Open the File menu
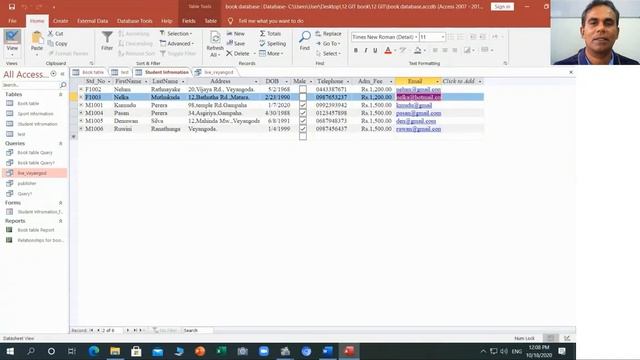Image resolution: width=640 pixels, height=360 pixels. 13,21
